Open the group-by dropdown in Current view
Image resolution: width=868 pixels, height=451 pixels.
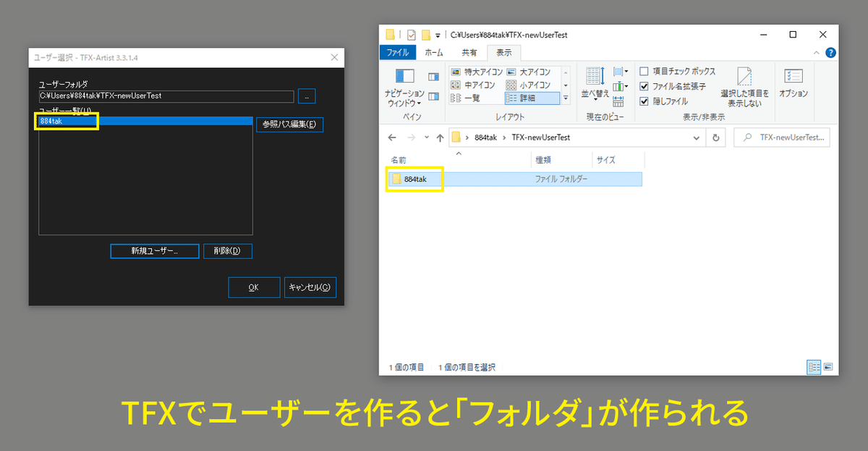620,72
